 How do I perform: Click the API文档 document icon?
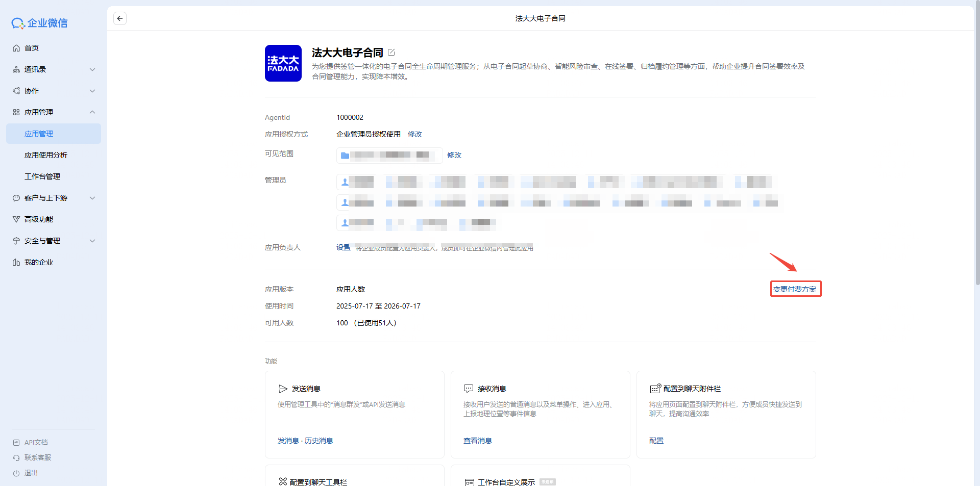pyautogui.click(x=16, y=443)
